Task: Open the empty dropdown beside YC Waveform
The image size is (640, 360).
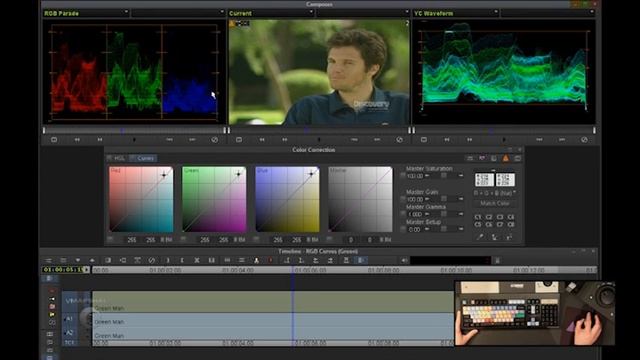Action: click(x=548, y=13)
